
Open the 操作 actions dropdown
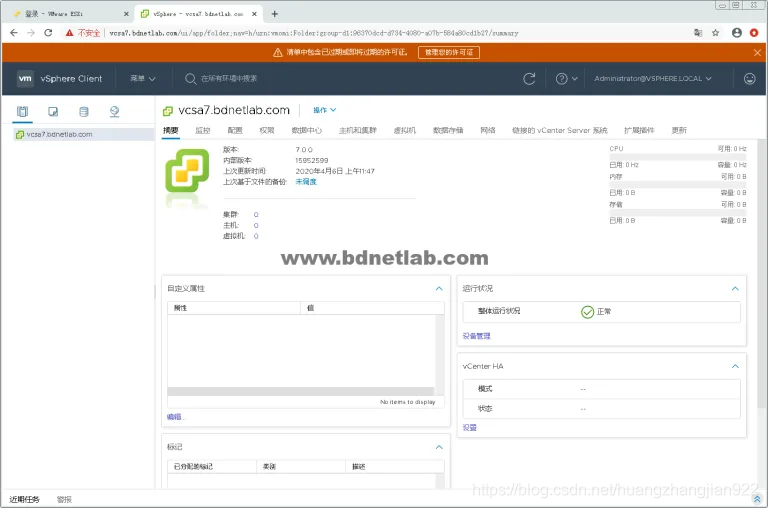click(324, 110)
